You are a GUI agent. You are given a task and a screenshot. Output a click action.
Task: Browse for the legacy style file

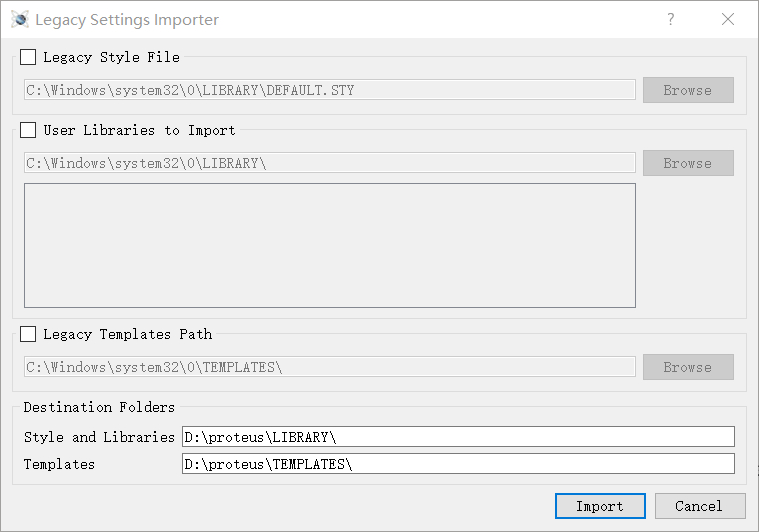pos(688,90)
